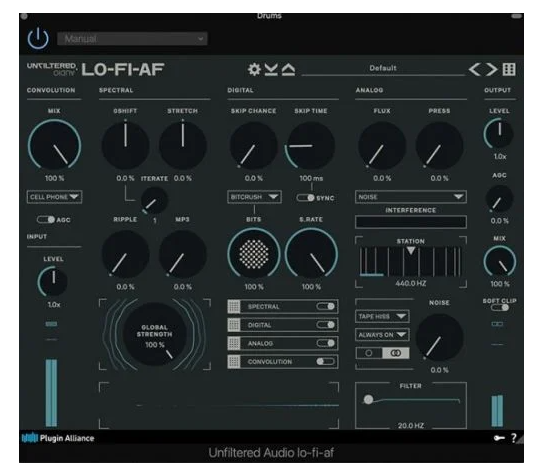Click the Ripple knob
The image size is (542, 473).
pyautogui.click(x=125, y=254)
